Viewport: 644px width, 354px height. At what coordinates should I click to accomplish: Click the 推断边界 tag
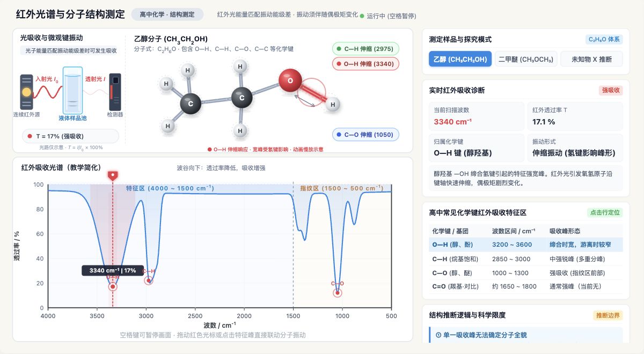[x=608, y=315]
